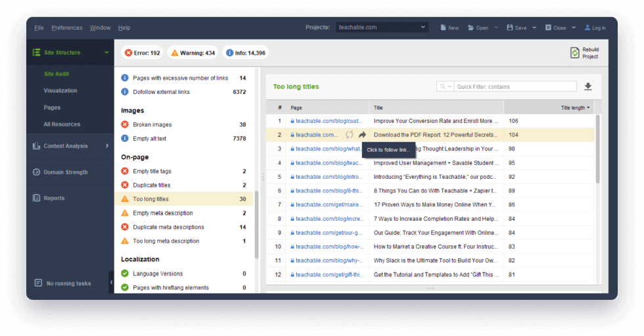This screenshot has height=336, width=644.
Task: Open the Preferences menu
Action: [x=67, y=28]
